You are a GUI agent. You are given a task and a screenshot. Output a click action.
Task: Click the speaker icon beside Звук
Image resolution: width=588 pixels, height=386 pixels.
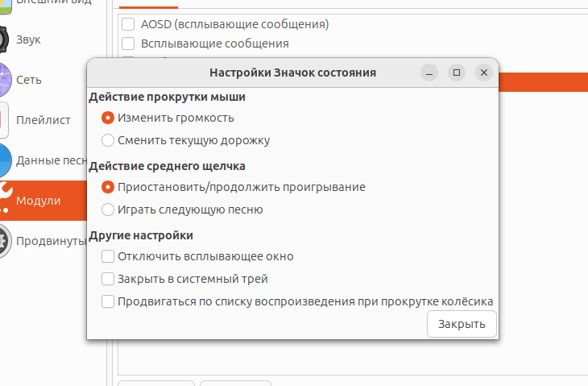coord(4,39)
